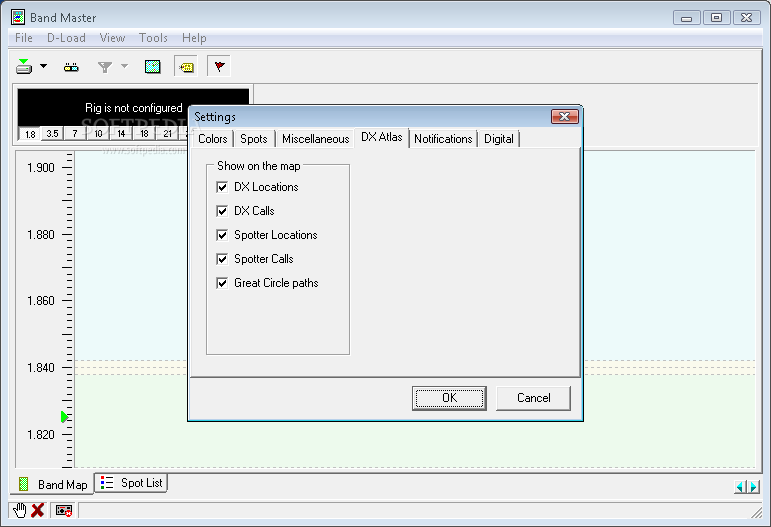Maximize the Band Master window
Viewport: 771px width, 527px height.
pos(716,18)
